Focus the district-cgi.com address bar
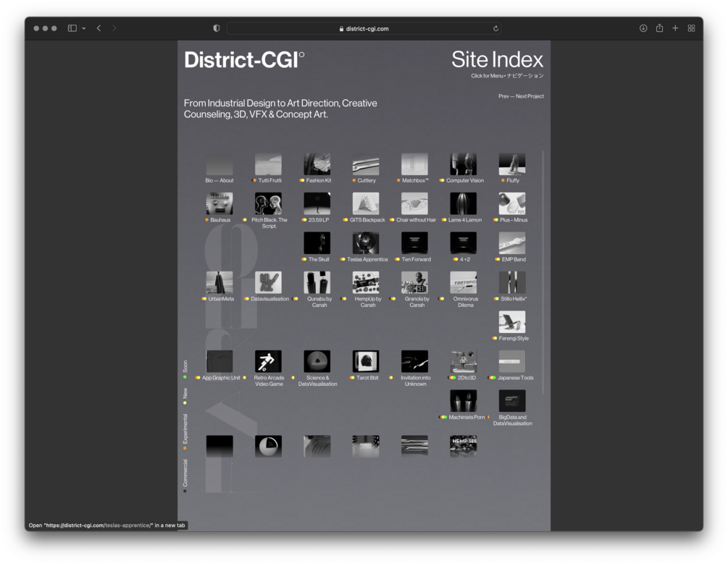The width and height of the screenshot is (728, 564). (x=364, y=28)
